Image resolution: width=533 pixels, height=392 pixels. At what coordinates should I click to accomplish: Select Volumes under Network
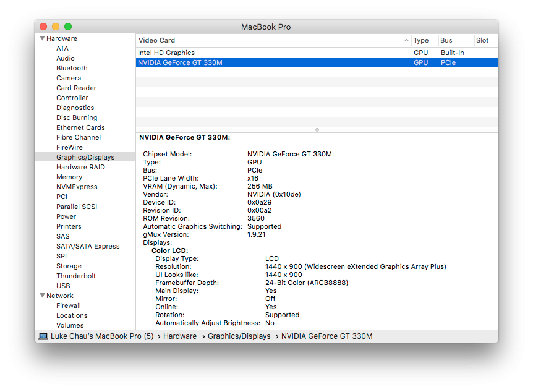[x=70, y=325]
